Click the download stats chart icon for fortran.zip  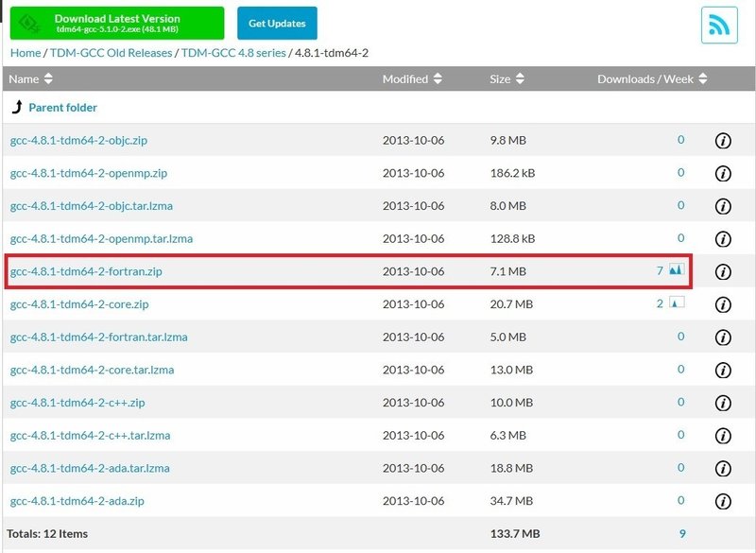(677, 269)
